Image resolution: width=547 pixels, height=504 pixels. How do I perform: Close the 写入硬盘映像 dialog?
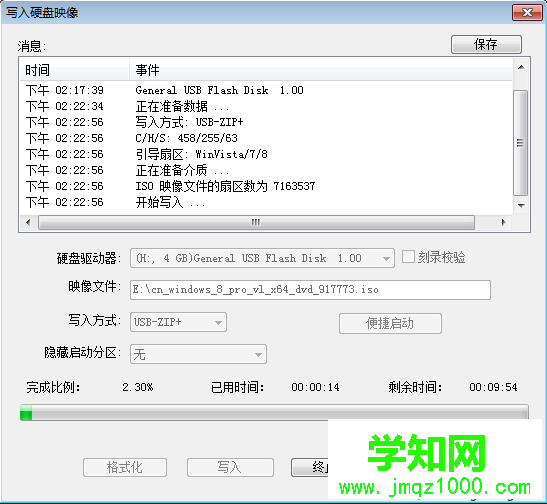tap(527, 13)
